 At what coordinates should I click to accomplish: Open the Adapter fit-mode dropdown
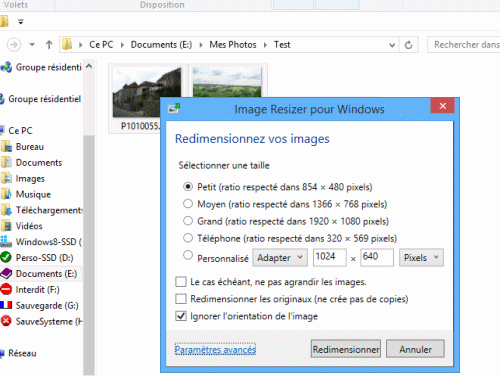280,258
